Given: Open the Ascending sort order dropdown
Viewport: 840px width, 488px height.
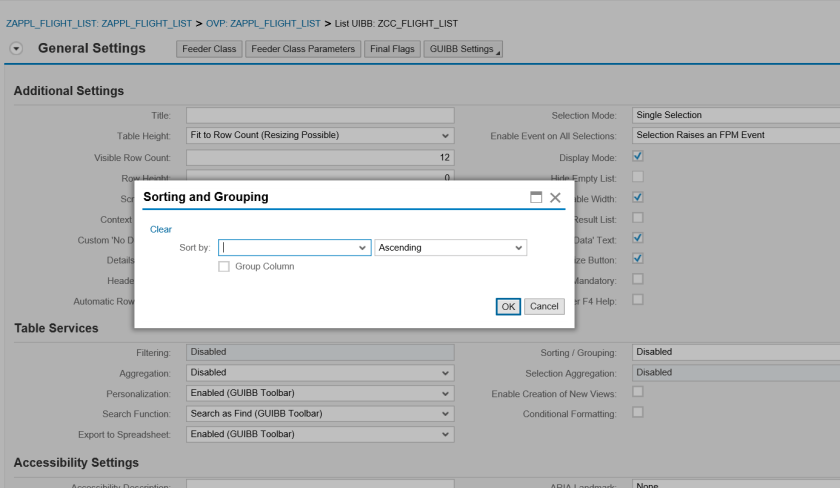Looking at the screenshot, I should 518,248.
